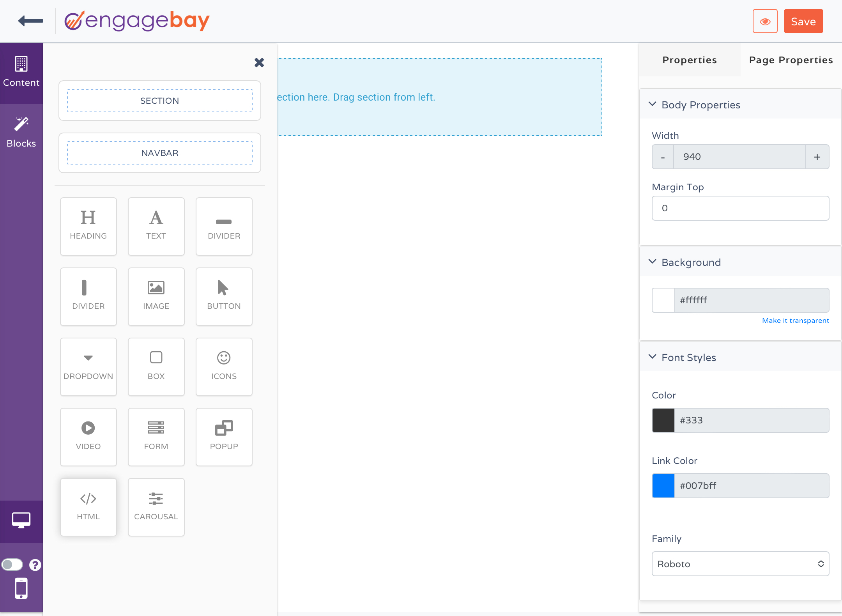The height and width of the screenshot is (616, 842).
Task: Open the Blocks sidebar panel
Action: pos(21,133)
